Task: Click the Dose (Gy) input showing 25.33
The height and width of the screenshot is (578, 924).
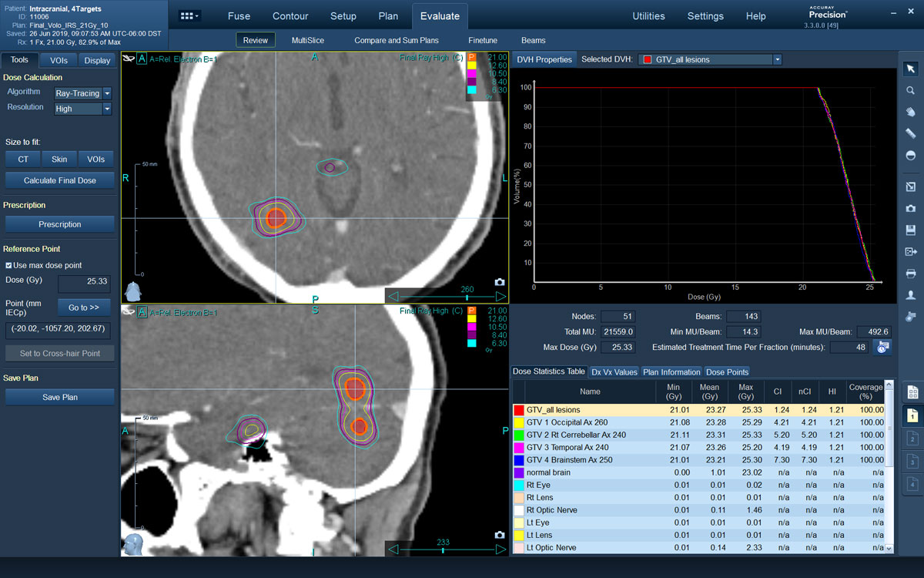Action: point(85,283)
